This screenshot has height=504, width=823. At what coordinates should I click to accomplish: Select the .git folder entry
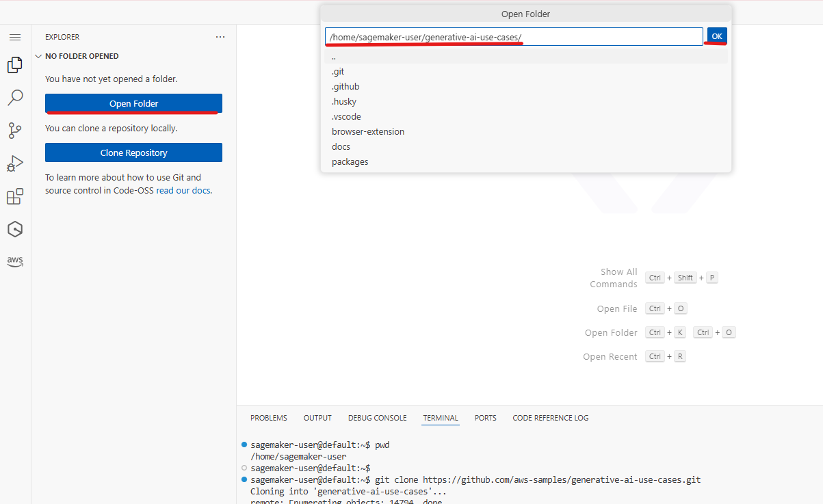(526, 71)
